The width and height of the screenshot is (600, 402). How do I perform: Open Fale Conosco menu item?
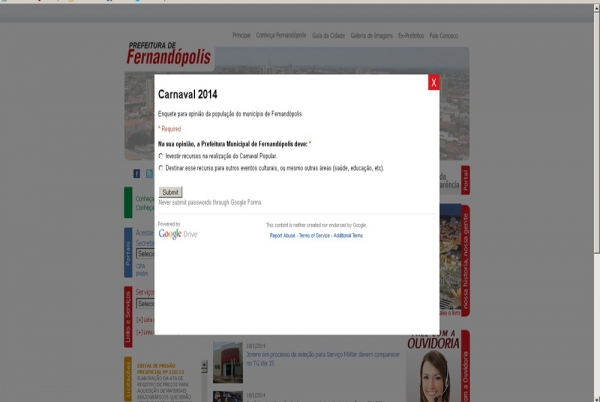[x=446, y=35]
